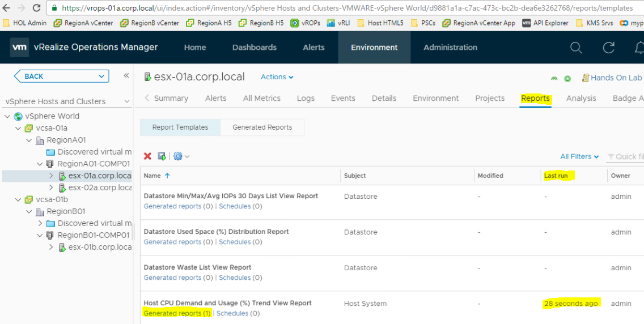Open the RegionB H5 bookmark
Screen dimensions: 644x324
pos(261,23)
